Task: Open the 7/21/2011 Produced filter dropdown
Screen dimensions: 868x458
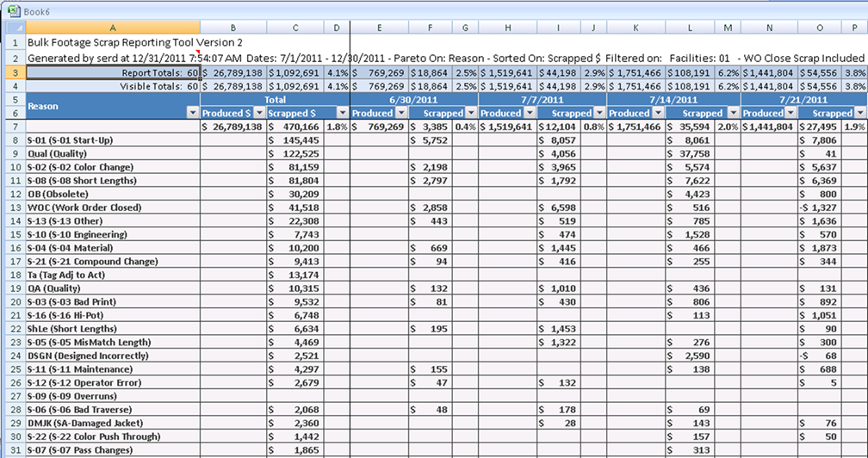Action: click(x=790, y=113)
